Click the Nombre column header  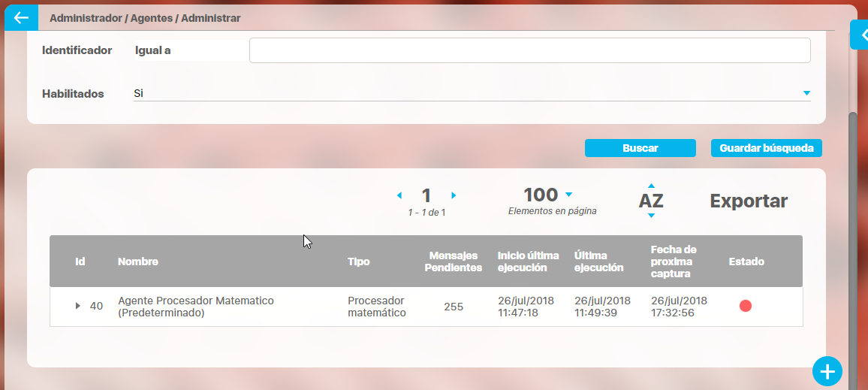[x=138, y=262]
